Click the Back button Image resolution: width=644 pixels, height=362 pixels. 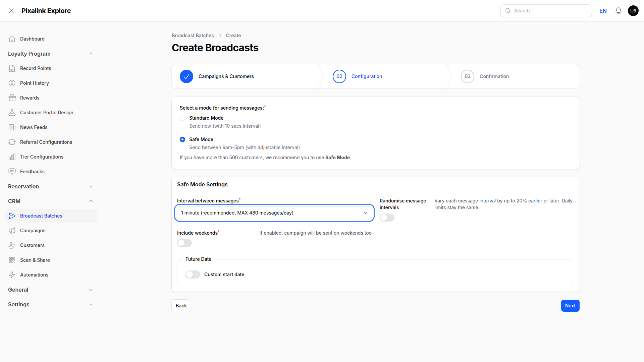click(x=181, y=306)
